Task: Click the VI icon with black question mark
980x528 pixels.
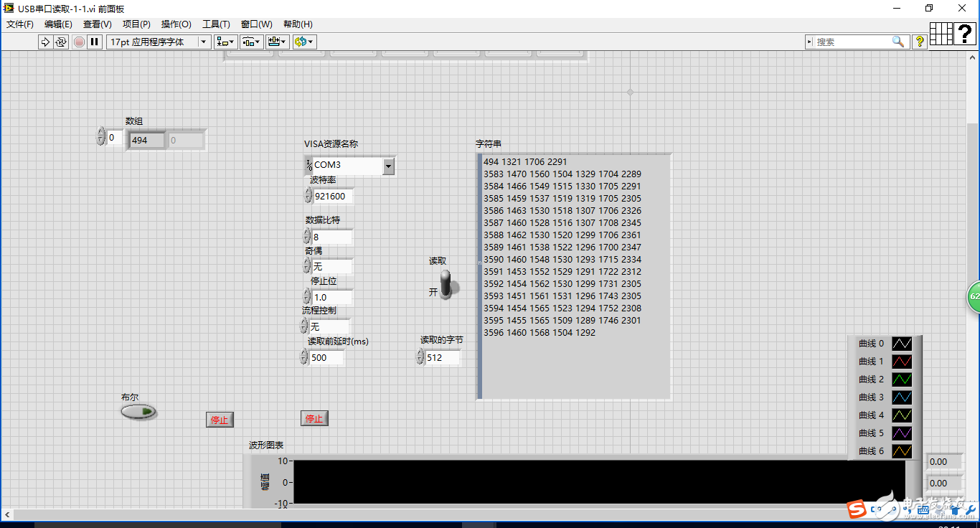Action: pos(965,34)
